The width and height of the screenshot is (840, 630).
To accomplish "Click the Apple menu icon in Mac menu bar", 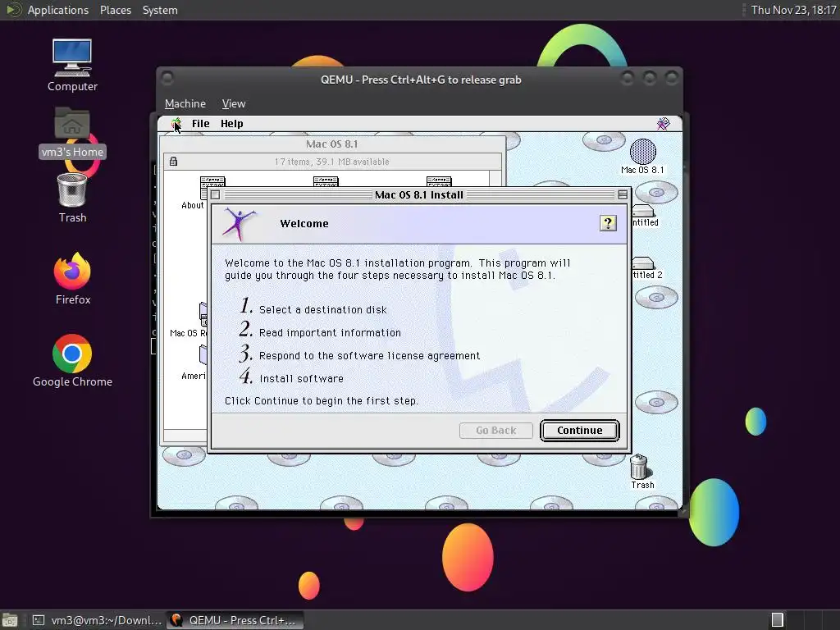I will tap(176, 124).
